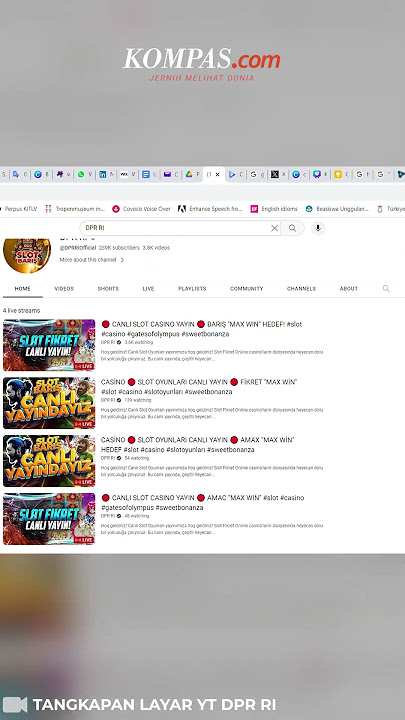Click the search-in-channel magnifier icon
This screenshot has height=720, width=405.
pos(386,288)
